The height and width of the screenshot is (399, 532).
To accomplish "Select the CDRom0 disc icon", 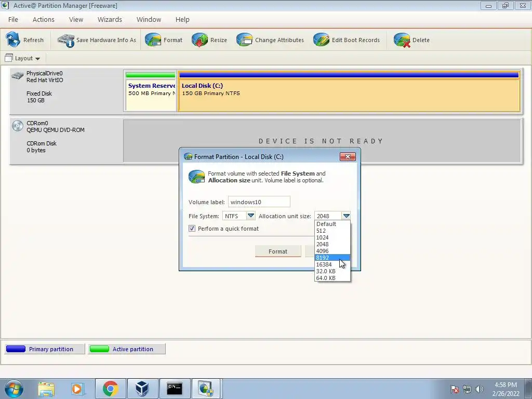I will [17, 126].
